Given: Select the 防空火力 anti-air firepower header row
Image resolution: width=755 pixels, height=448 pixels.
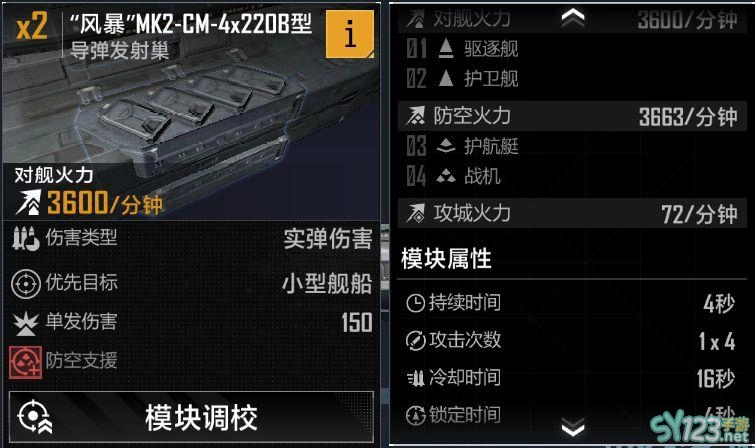Looking at the screenshot, I should click(x=573, y=116).
